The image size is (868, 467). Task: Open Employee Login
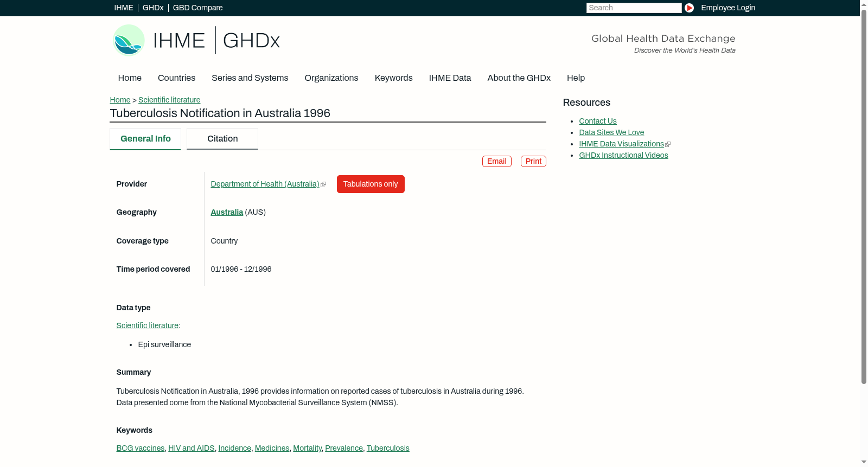tap(728, 8)
